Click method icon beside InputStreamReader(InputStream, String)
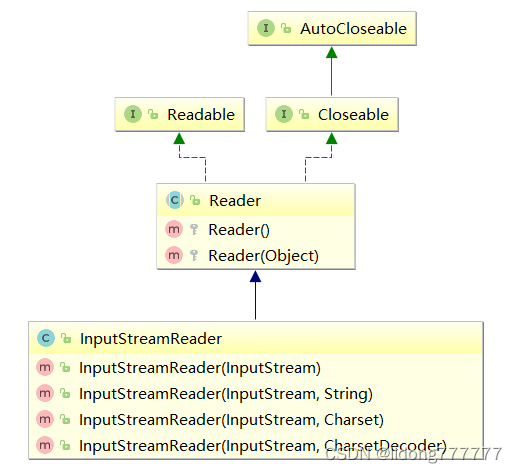The height and width of the screenshot is (473, 517). (45, 393)
